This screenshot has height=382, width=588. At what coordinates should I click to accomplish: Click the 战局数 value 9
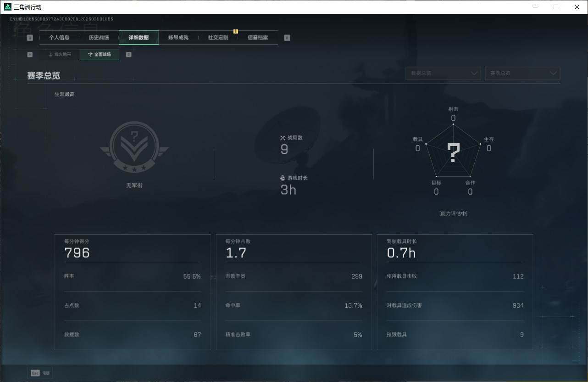click(284, 149)
